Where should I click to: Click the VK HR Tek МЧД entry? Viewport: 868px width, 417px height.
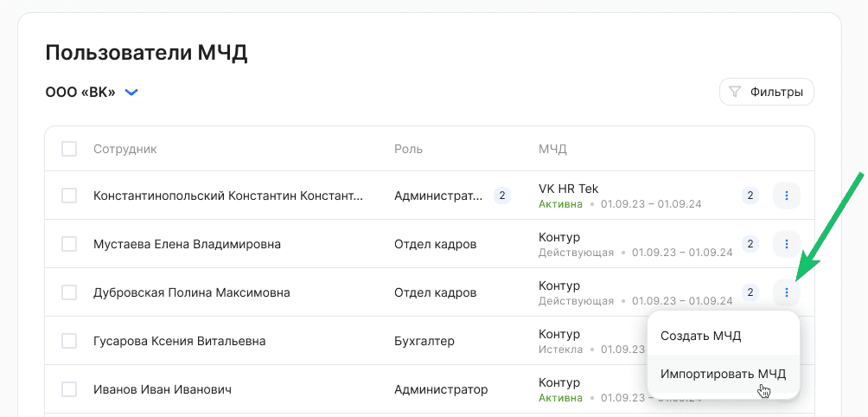tap(569, 189)
